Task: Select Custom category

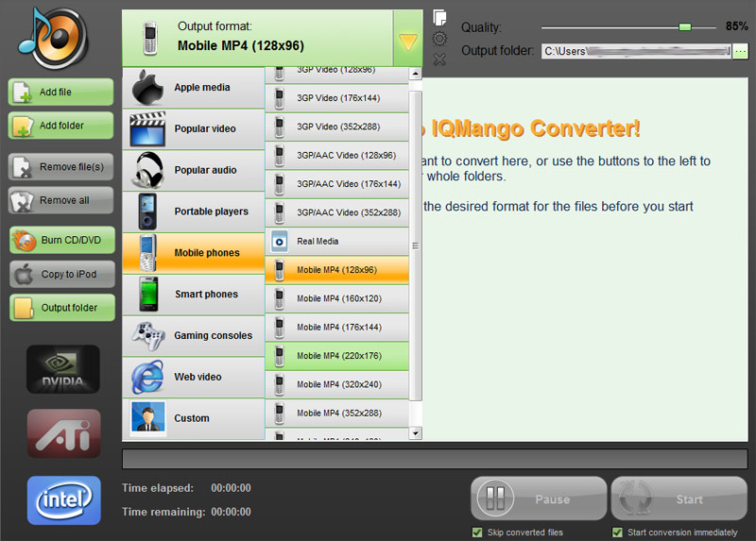Action: pos(194,418)
